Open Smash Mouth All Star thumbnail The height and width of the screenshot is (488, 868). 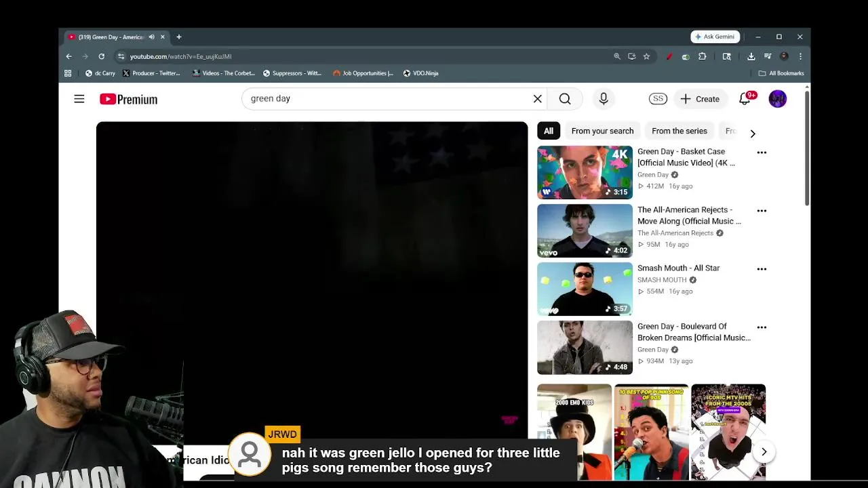pyautogui.click(x=585, y=289)
